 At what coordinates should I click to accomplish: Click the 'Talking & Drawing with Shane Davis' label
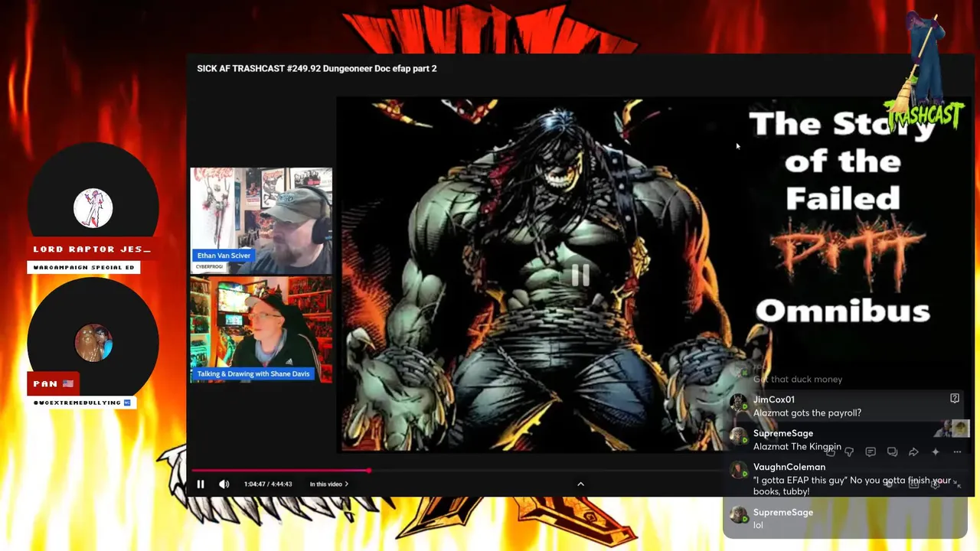[x=253, y=373]
